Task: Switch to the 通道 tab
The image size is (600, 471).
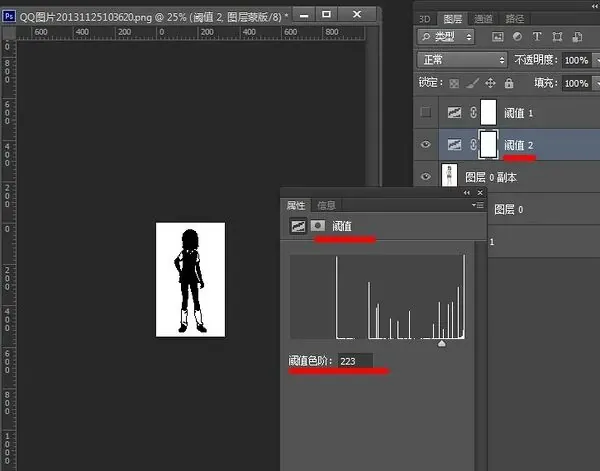Action: click(x=483, y=19)
